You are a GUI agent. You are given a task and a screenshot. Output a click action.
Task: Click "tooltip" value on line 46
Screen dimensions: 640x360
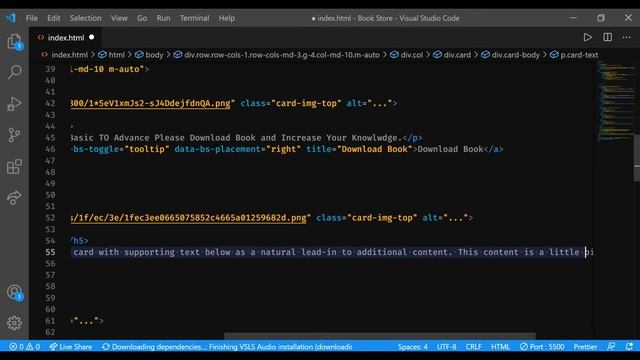pyautogui.click(x=147, y=149)
